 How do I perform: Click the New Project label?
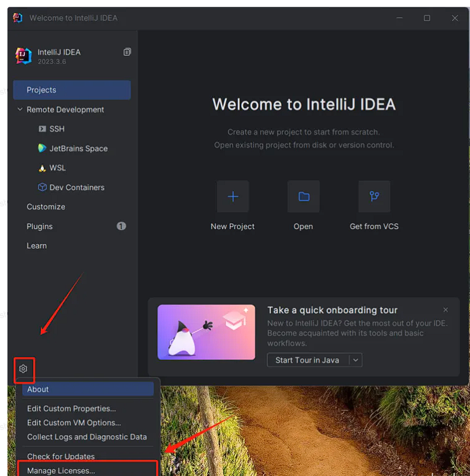pos(233,227)
